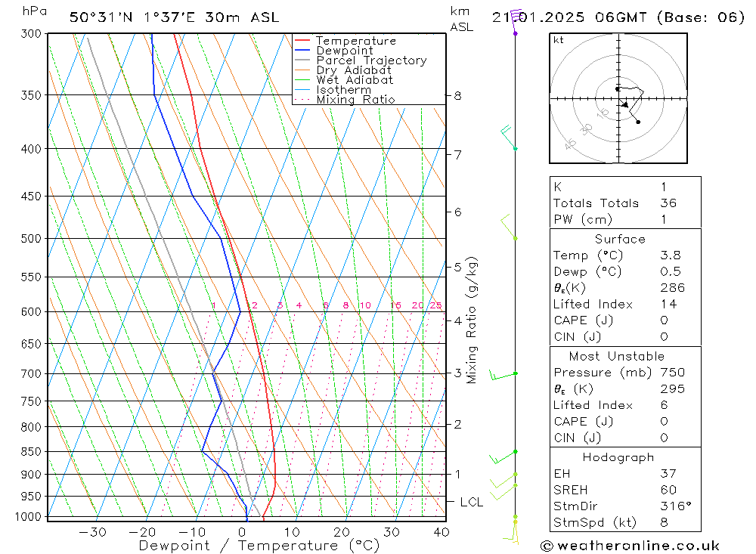The height and width of the screenshot is (554, 756).
Task: Click the Dewpoint entry in the legend
Action: tap(345, 51)
